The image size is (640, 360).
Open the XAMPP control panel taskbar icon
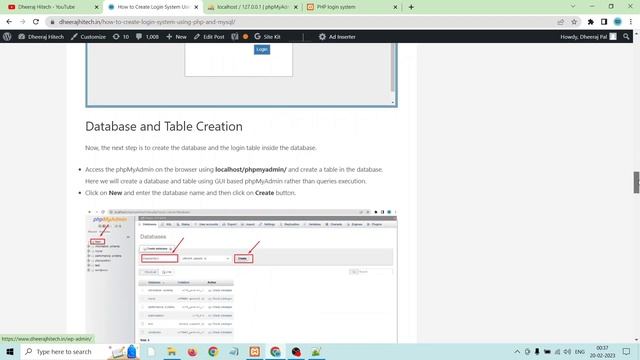tap(255, 351)
